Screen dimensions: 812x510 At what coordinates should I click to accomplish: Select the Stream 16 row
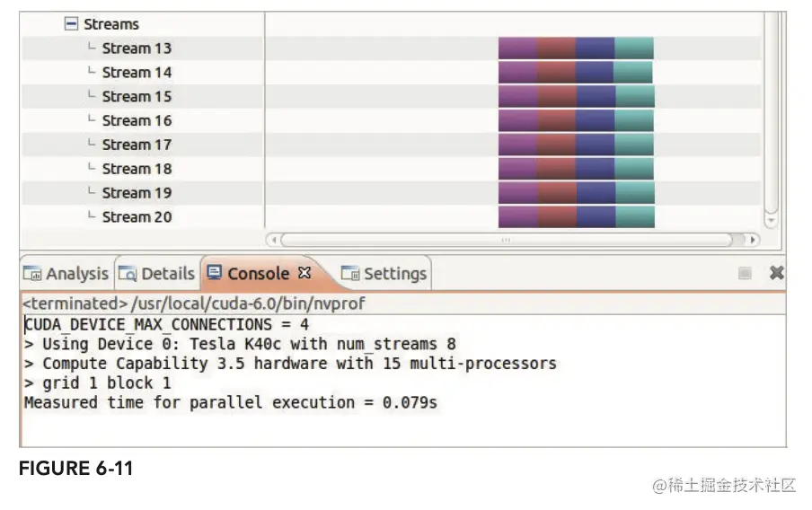[x=137, y=121]
